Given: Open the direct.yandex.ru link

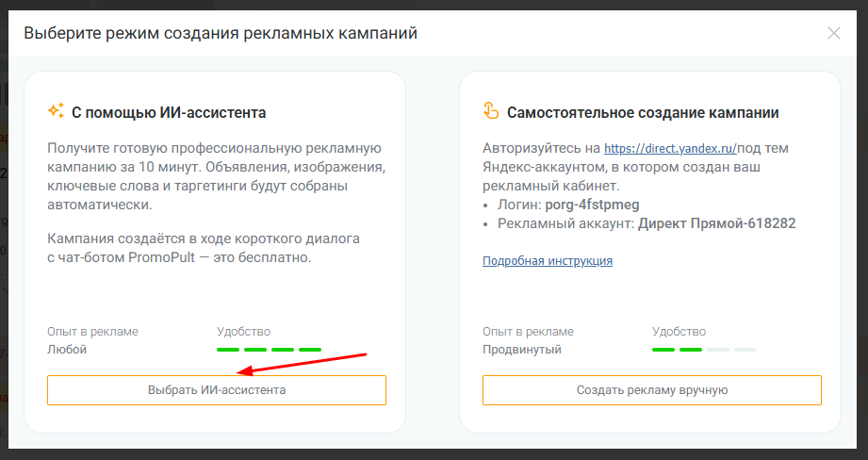Looking at the screenshot, I should [670, 148].
